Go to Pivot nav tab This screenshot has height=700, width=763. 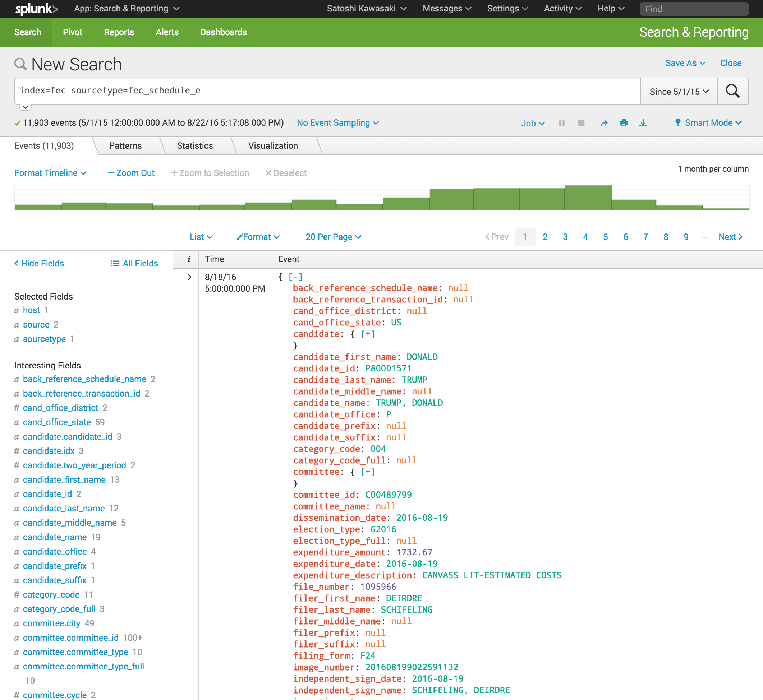coord(72,32)
